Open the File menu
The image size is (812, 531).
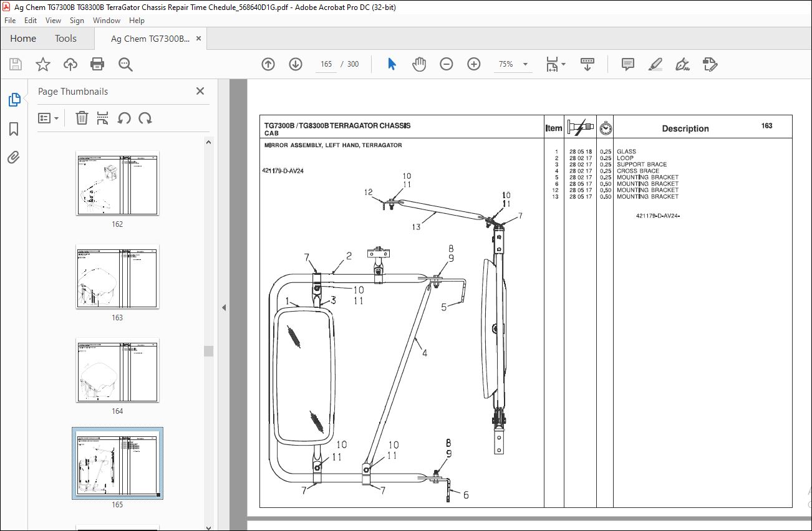pyautogui.click(x=10, y=21)
